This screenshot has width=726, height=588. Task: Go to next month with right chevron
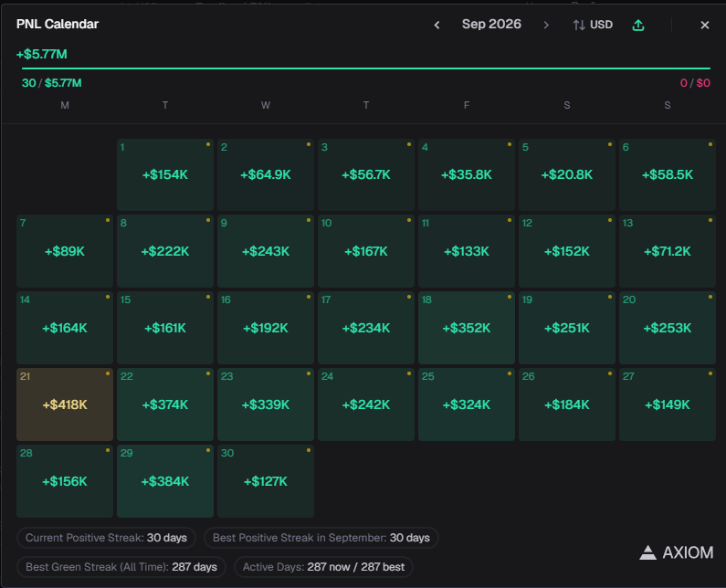(x=546, y=25)
